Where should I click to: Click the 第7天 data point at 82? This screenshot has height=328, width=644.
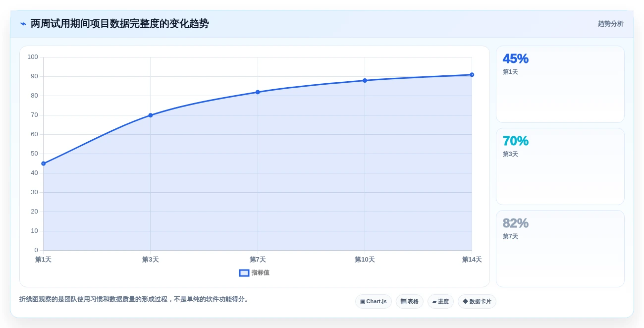[258, 92]
